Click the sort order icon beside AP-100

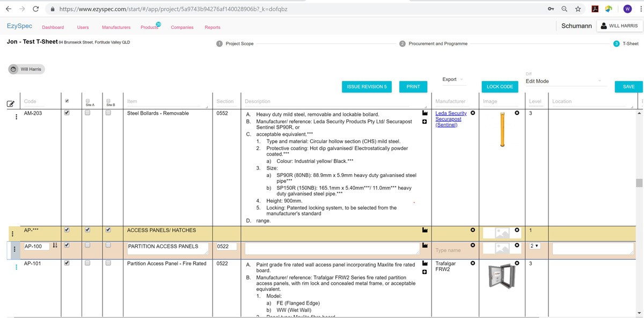tap(55, 246)
